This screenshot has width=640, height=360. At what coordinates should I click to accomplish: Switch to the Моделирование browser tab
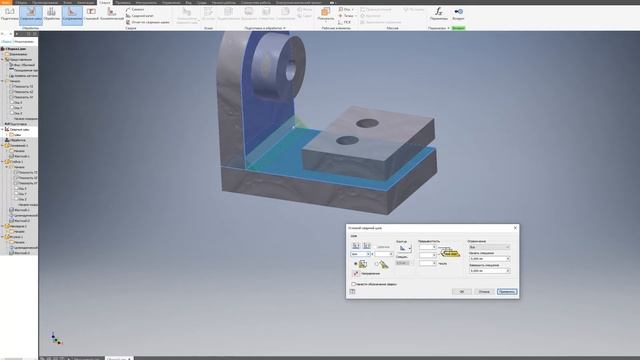pyautogui.click(x=24, y=41)
